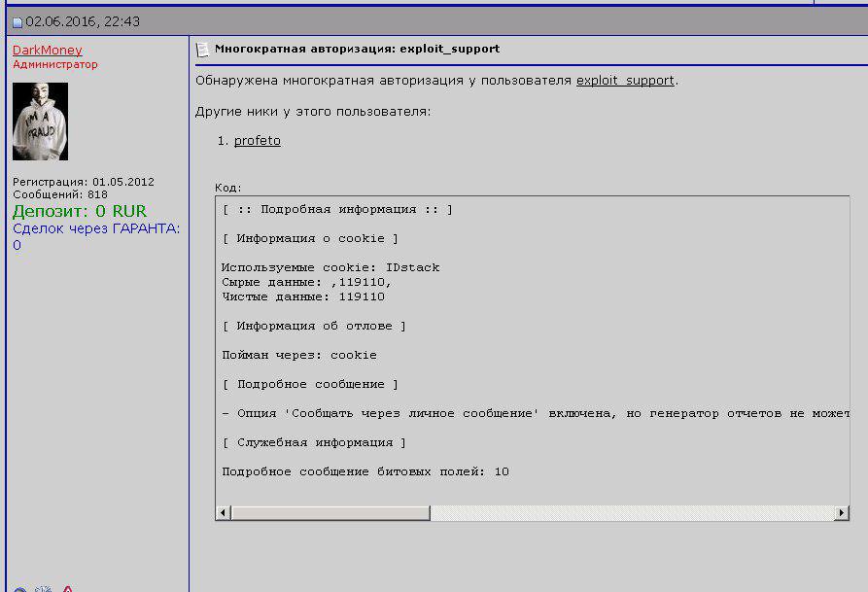
Task: Click the DarkMoney avatar image
Action: (x=41, y=122)
